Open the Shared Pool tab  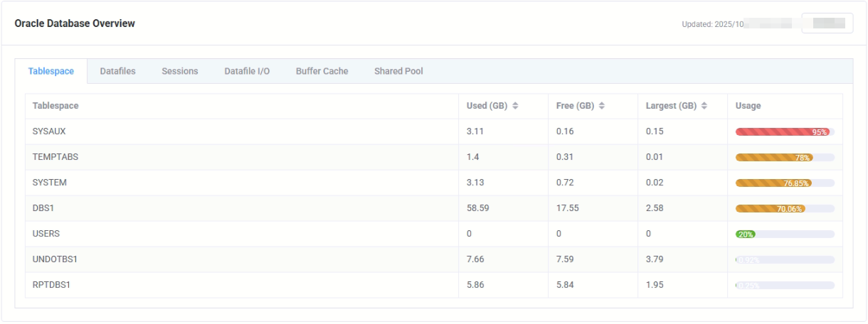(398, 71)
